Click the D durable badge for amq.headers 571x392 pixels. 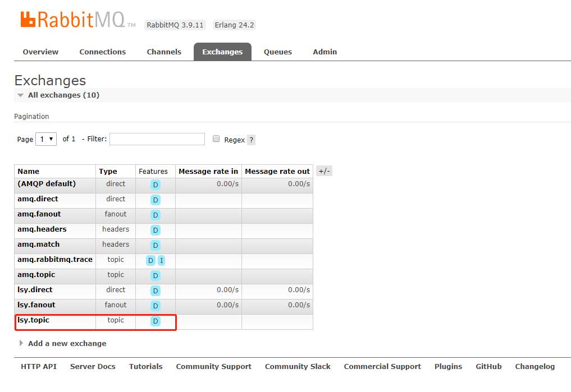tap(156, 230)
